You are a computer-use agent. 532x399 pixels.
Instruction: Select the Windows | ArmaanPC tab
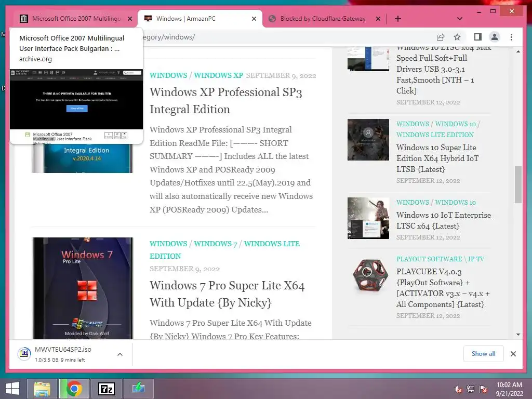[199, 19]
